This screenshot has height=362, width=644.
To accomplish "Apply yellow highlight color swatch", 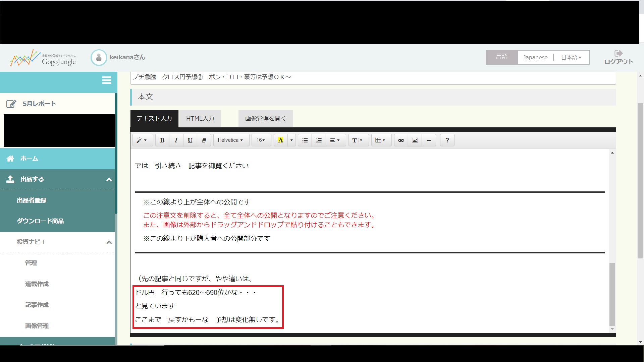I will point(280,140).
